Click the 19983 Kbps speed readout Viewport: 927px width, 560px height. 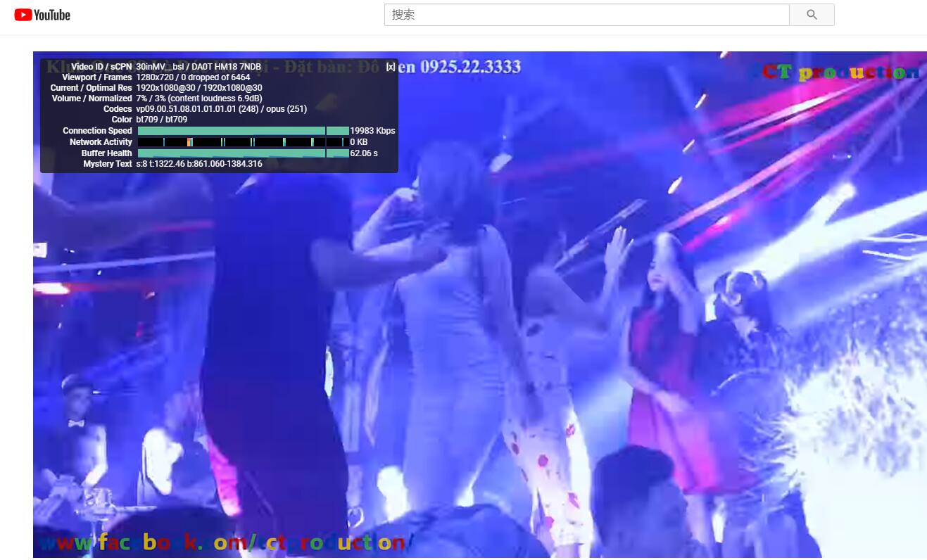[372, 131]
